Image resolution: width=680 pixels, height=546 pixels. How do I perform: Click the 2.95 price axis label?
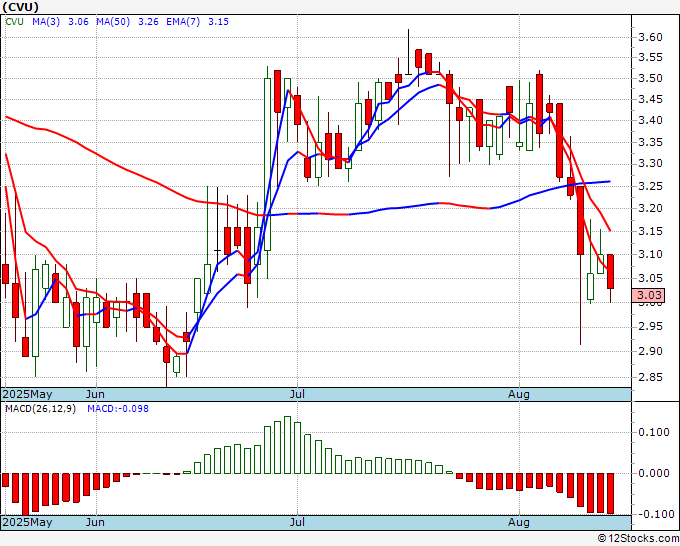point(651,326)
